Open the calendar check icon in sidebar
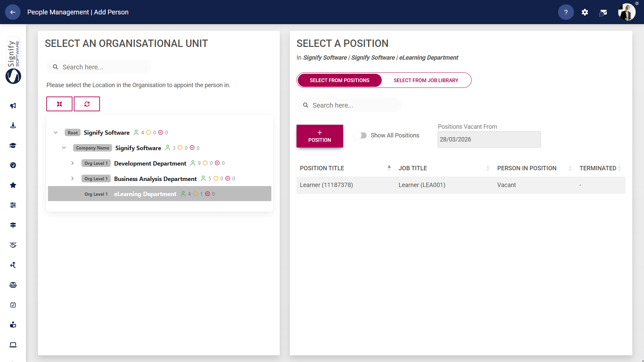Image resolution: width=644 pixels, height=362 pixels. click(x=13, y=305)
